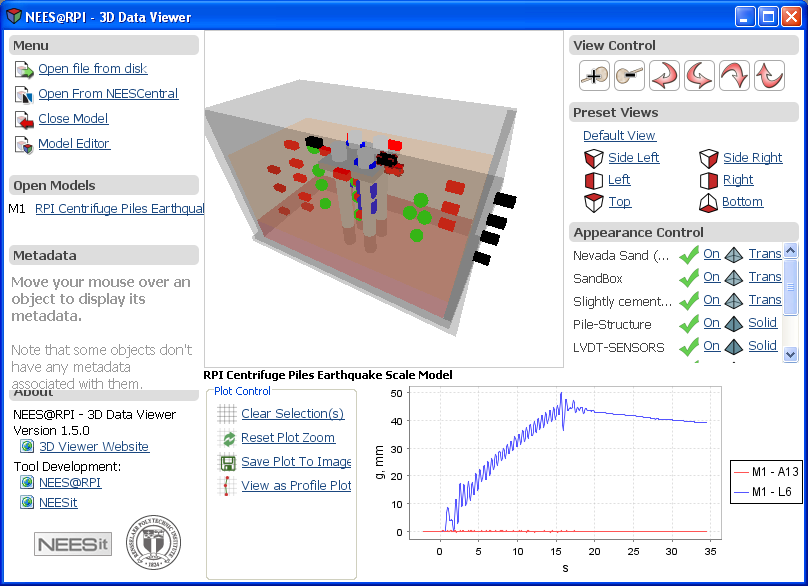Click the Open file from disk icon
This screenshot has width=808, height=586.
pos(24,69)
